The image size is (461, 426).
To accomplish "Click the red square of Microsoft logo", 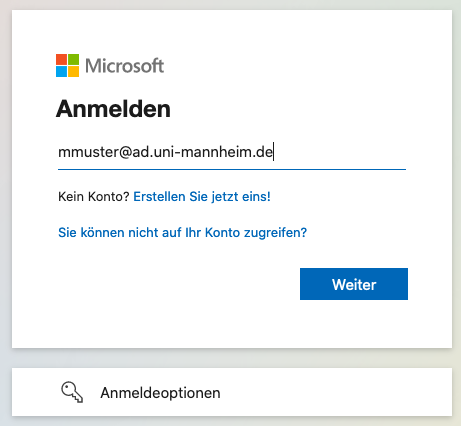I will 61,59.
